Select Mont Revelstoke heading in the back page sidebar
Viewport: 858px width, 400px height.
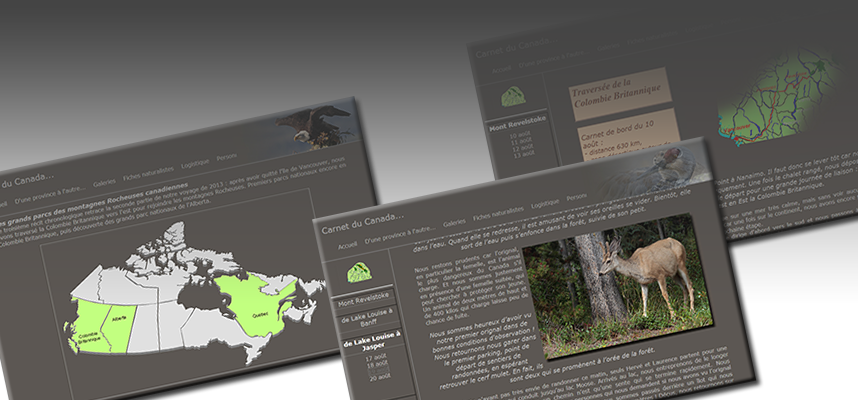[518, 124]
